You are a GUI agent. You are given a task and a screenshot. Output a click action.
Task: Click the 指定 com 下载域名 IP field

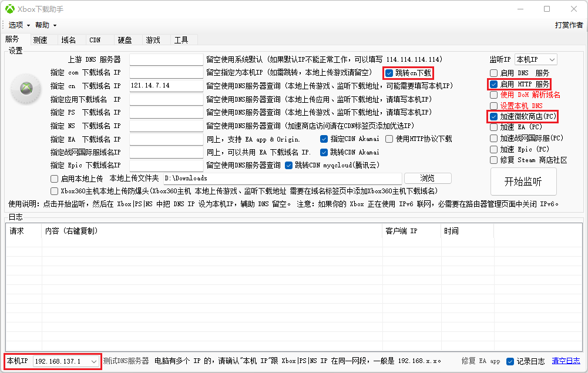166,72
